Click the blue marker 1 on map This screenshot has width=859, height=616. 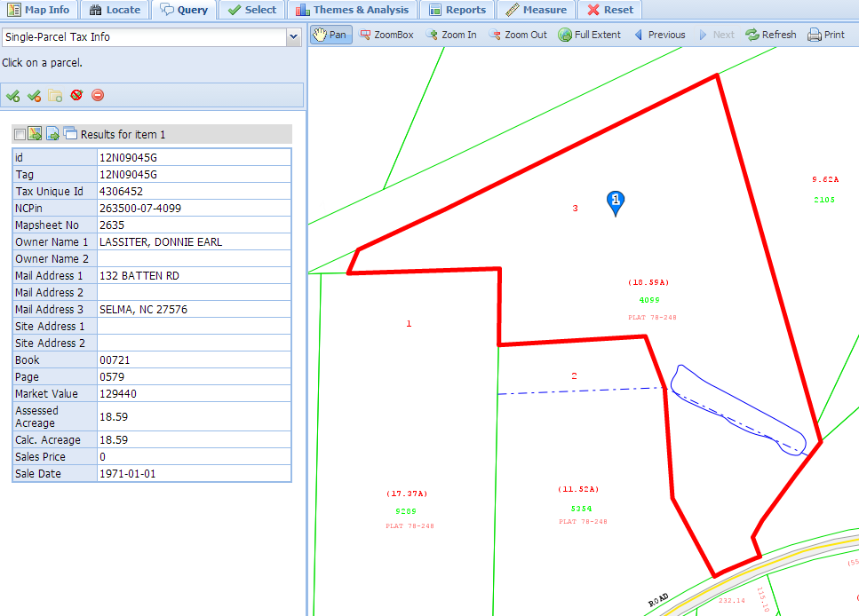[x=616, y=202]
